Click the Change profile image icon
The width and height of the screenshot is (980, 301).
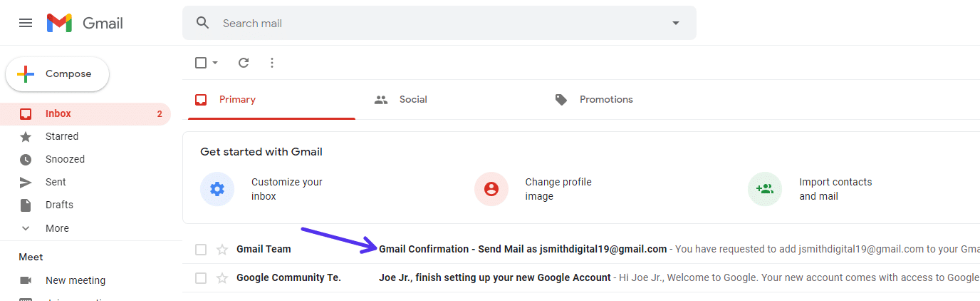[x=491, y=189]
